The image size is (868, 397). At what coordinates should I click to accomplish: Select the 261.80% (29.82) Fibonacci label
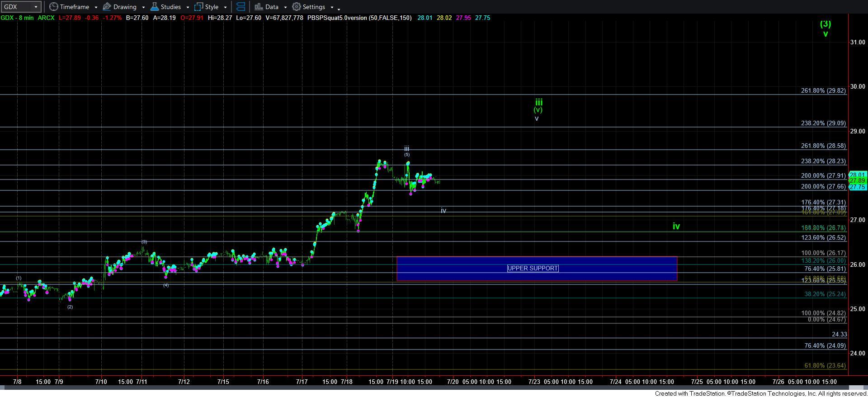pyautogui.click(x=823, y=90)
